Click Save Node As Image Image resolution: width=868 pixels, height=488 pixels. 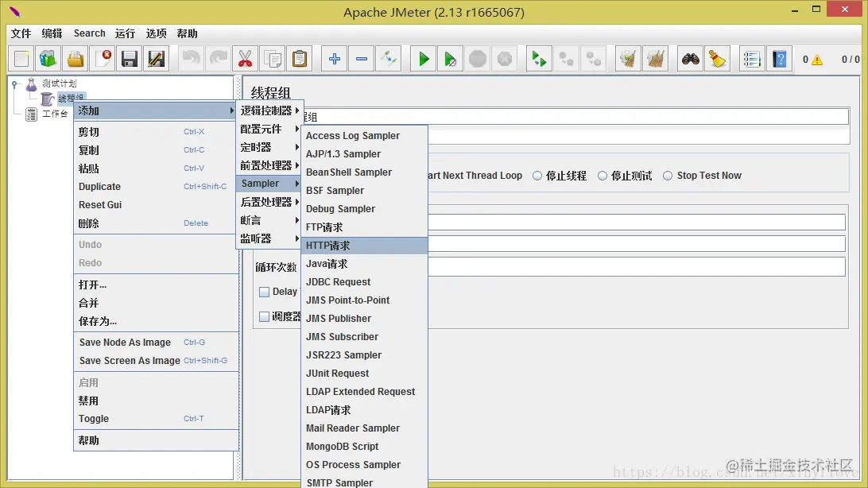coord(156,342)
